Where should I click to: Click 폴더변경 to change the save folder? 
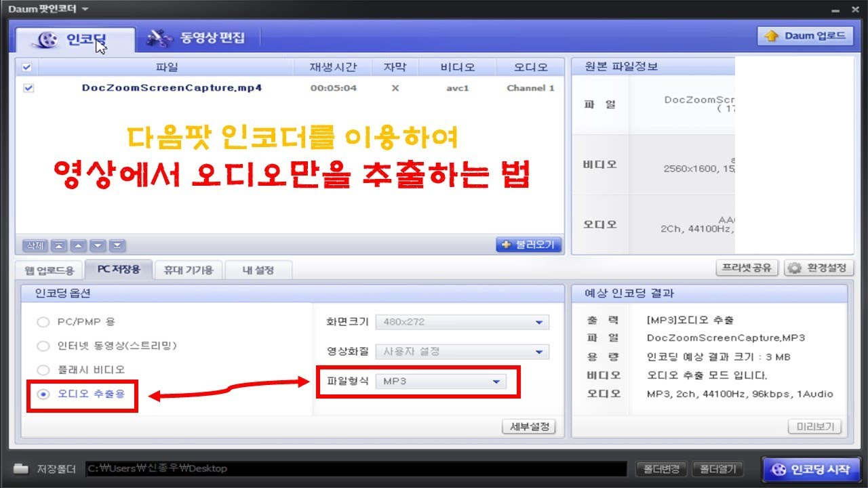coord(662,468)
